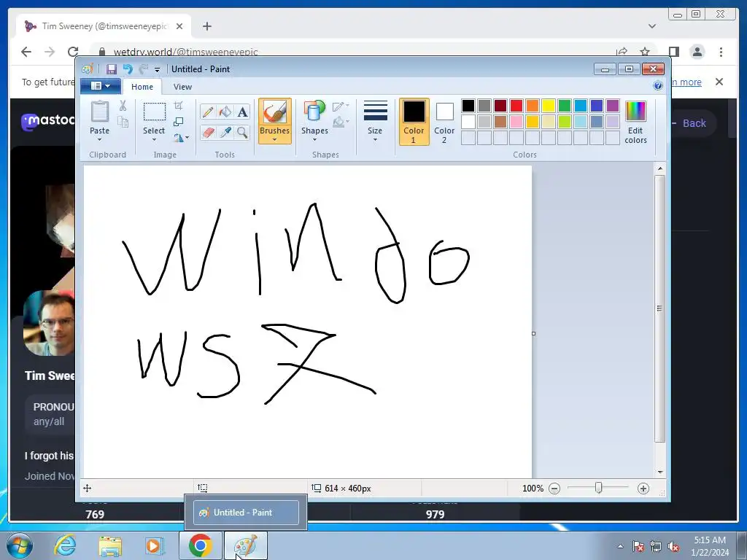Screen dimensions: 747x560
Task: Click the Crop icon in Image group
Action: [178, 106]
